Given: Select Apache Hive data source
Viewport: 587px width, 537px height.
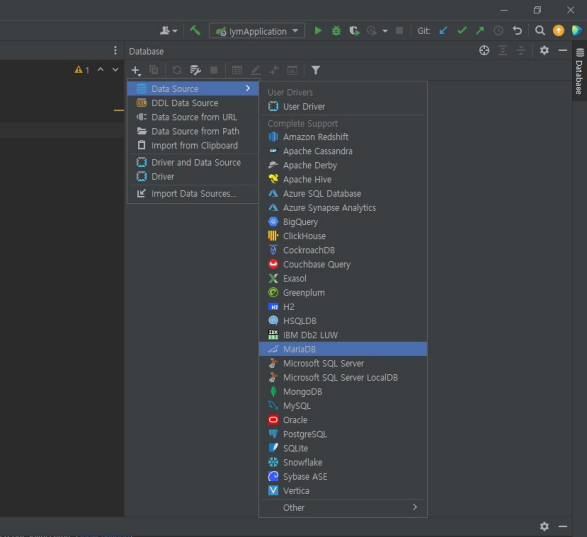Looking at the screenshot, I should pyautogui.click(x=343, y=180).
